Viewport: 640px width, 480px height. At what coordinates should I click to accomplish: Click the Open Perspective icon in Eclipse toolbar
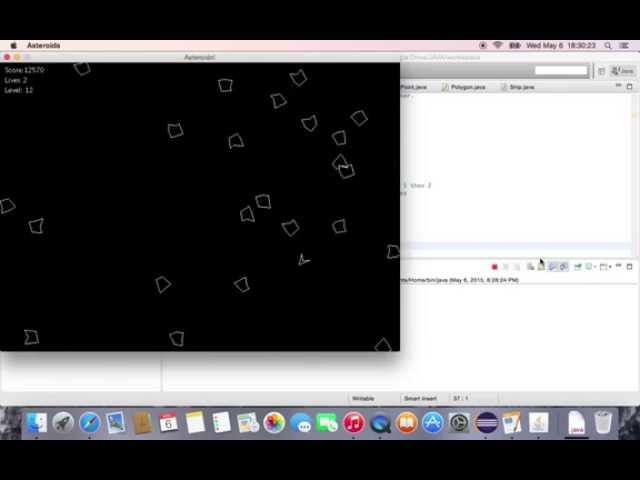click(x=602, y=71)
